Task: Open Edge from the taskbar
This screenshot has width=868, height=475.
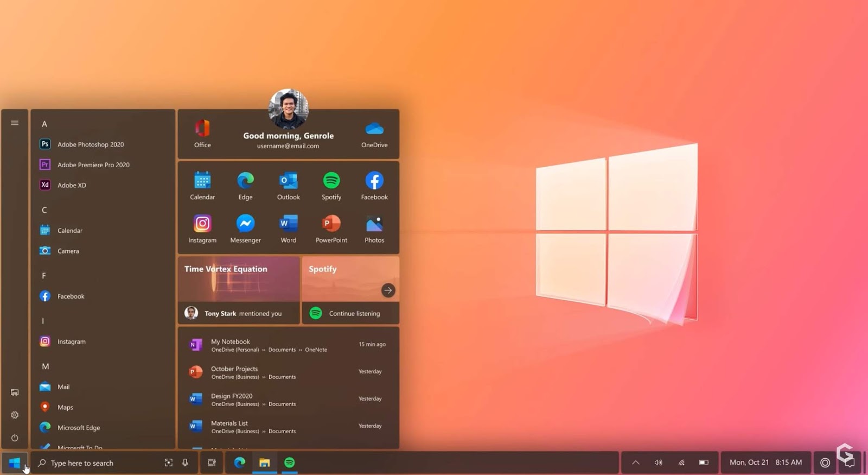Action: 240,463
